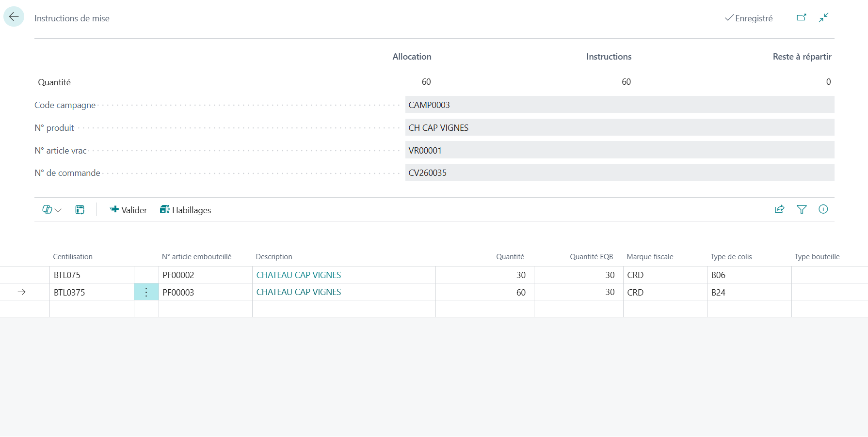868x437 pixels.
Task: Open page in new window icon
Action: [802, 17]
